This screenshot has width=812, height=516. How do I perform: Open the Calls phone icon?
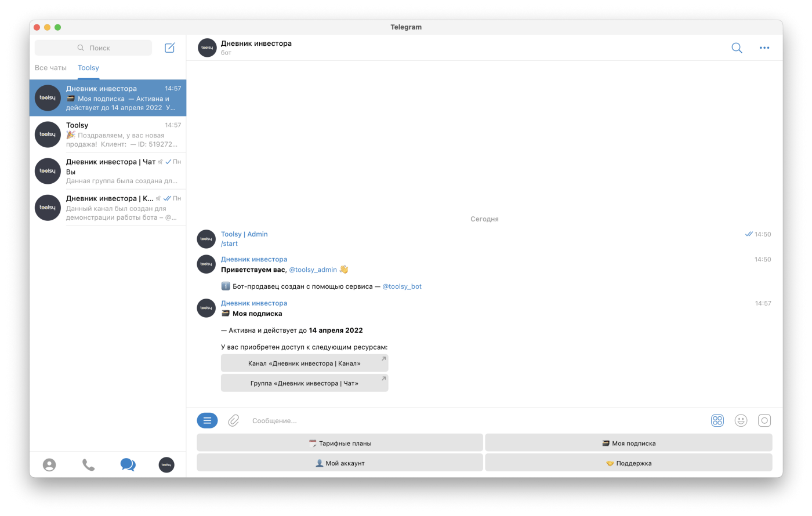click(x=88, y=465)
